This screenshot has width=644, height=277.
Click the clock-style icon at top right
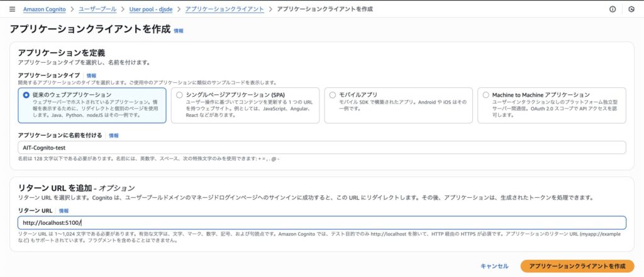pos(631,9)
